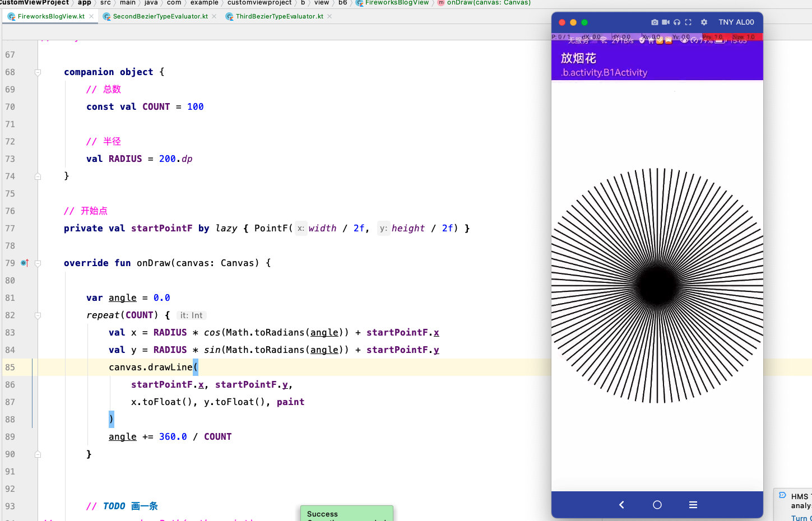Open the FireworksBlogView breadcrumb class

tap(397, 3)
